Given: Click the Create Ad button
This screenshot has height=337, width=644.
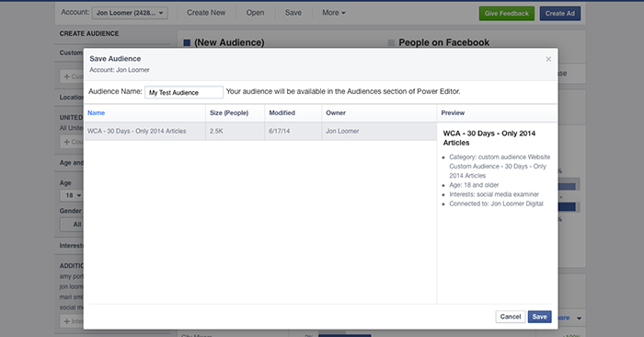Looking at the screenshot, I should point(559,14).
